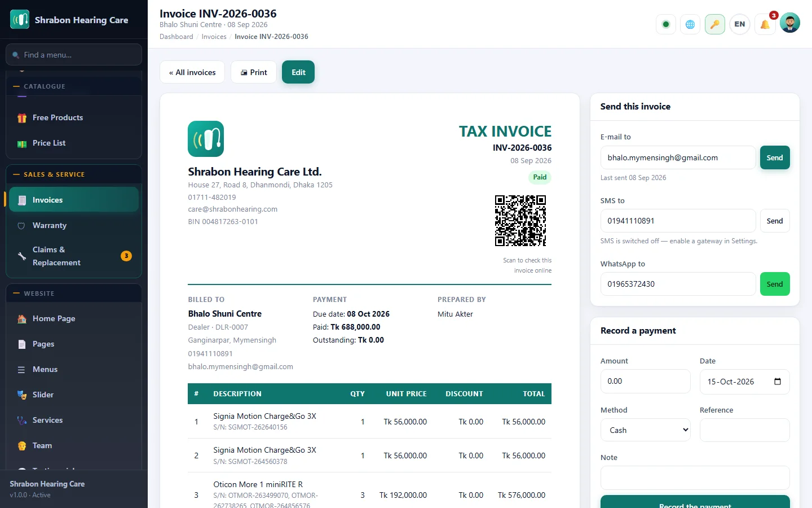
Task: Send the invoice via WhatsApp
Action: pos(775,284)
